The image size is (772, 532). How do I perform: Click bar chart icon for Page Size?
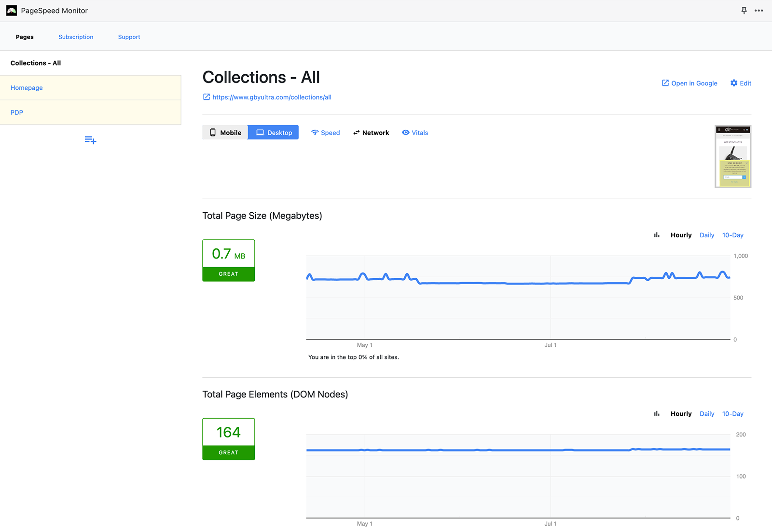pyautogui.click(x=657, y=235)
